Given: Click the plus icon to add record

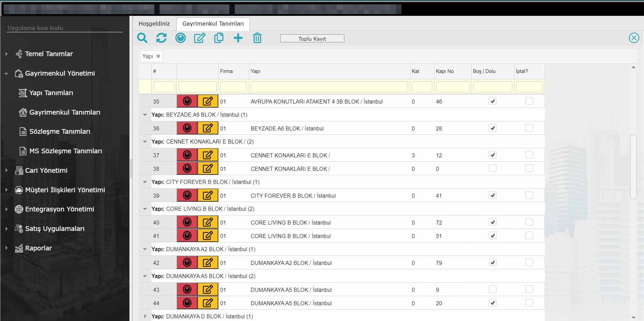Looking at the screenshot, I should [x=238, y=38].
